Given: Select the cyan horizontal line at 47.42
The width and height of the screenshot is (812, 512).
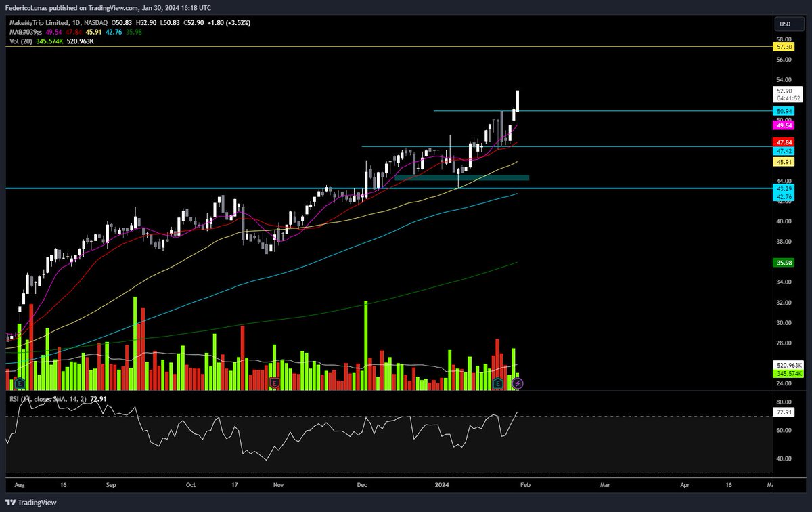Looking at the screenshot, I should (566, 146).
